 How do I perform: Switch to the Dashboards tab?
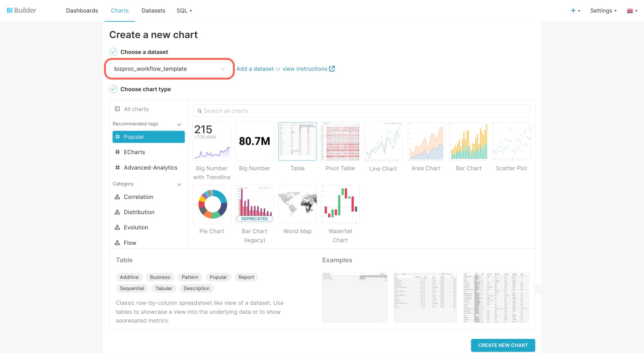tap(82, 11)
